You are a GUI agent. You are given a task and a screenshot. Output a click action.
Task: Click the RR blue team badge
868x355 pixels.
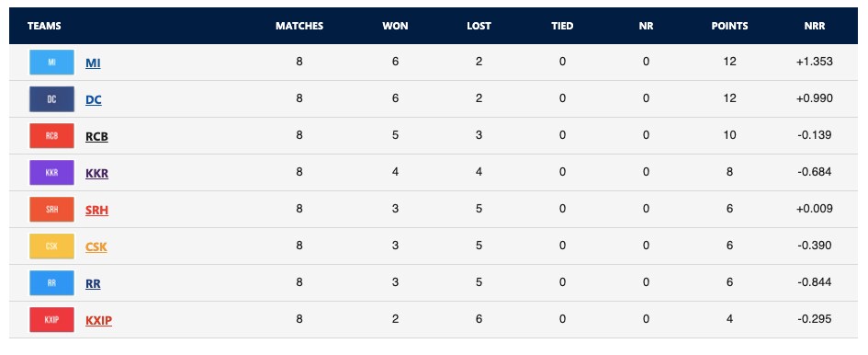tap(51, 283)
